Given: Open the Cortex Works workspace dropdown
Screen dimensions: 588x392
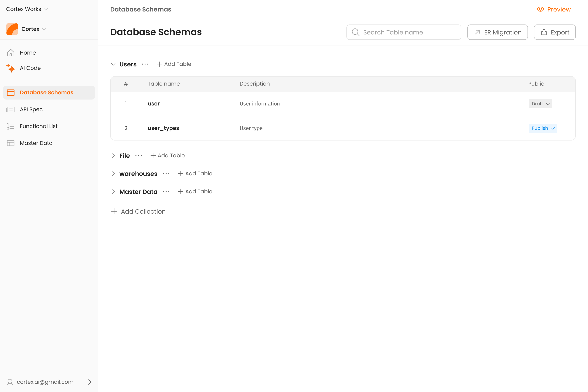Looking at the screenshot, I should coord(27,9).
